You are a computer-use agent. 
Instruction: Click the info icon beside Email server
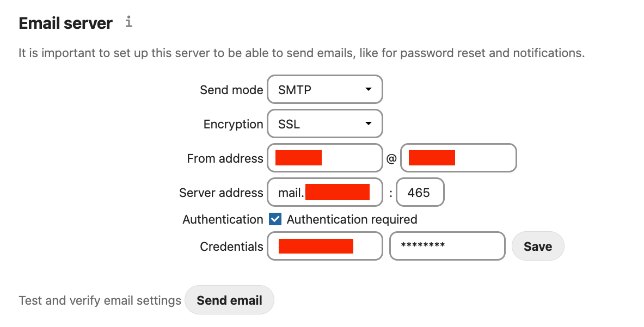128,22
